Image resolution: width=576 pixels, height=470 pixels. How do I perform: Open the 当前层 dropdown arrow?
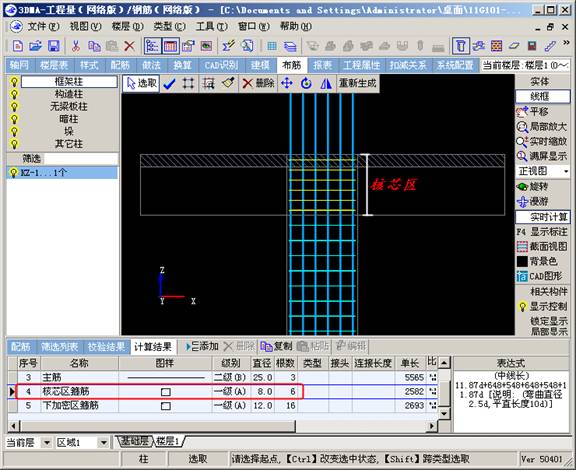[x=47, y=442]
